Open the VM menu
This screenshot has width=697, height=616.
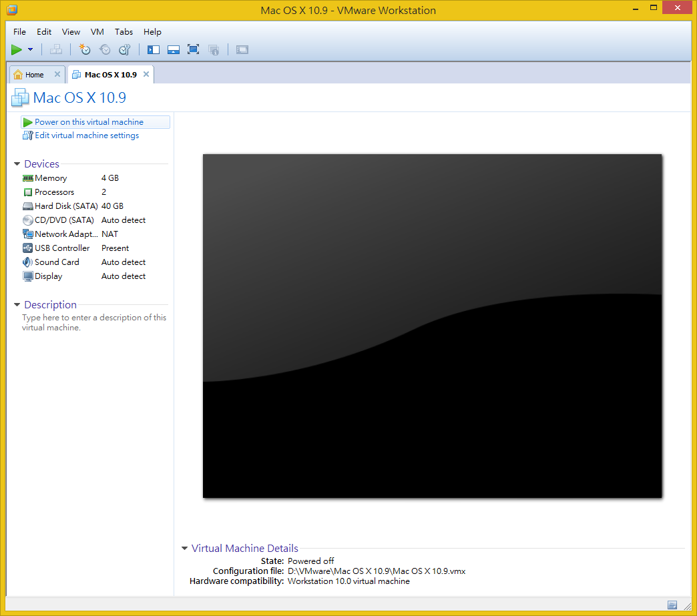[x=97, y=31]
